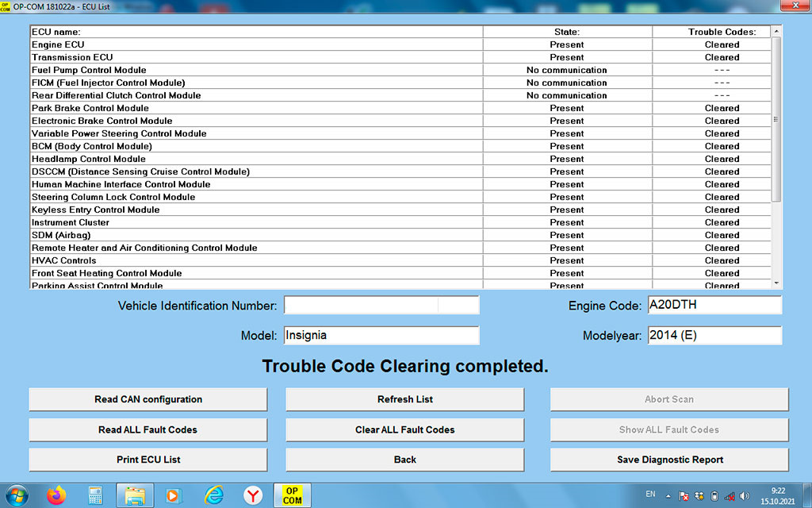Click Save Diagnostic Report button
Image resolution: width=812 pixels, height=508 pixels.
tap(669, 460)
